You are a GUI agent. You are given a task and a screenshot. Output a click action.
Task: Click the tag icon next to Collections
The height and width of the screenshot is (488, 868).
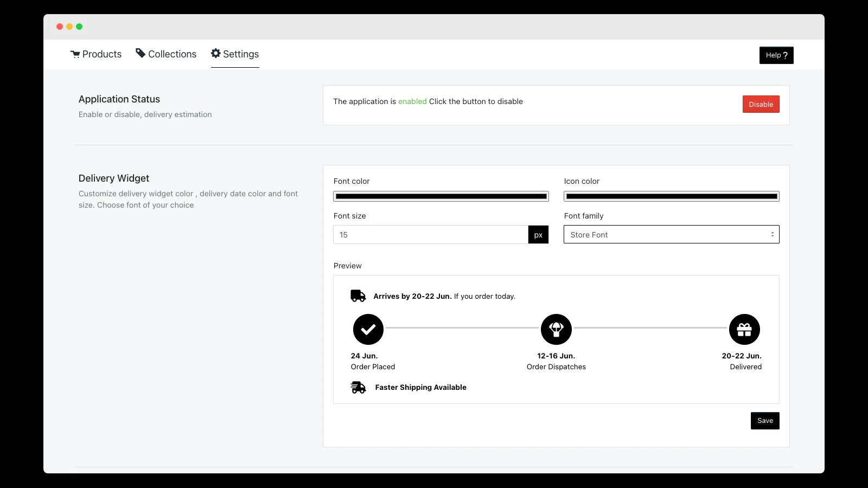tap(141, 54)
